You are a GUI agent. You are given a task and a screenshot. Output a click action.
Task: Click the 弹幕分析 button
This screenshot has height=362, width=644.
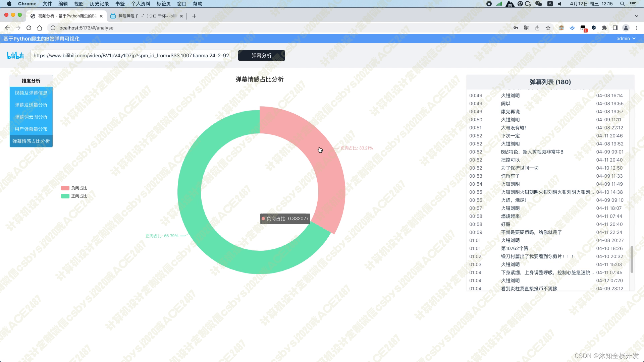(261, 55)
